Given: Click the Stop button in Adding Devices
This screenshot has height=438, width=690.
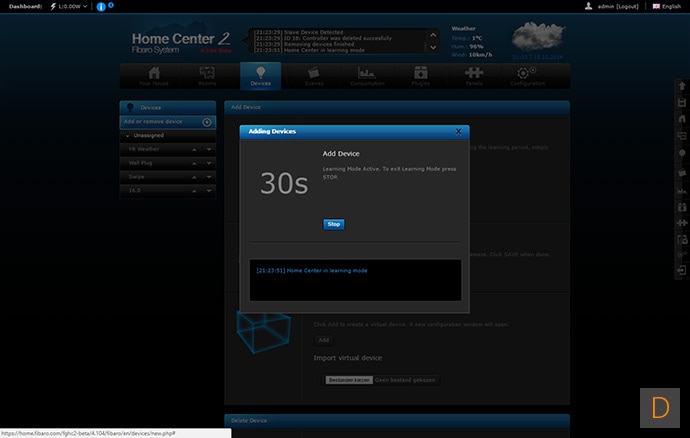Looking at the screenshot, I should 334,225.
